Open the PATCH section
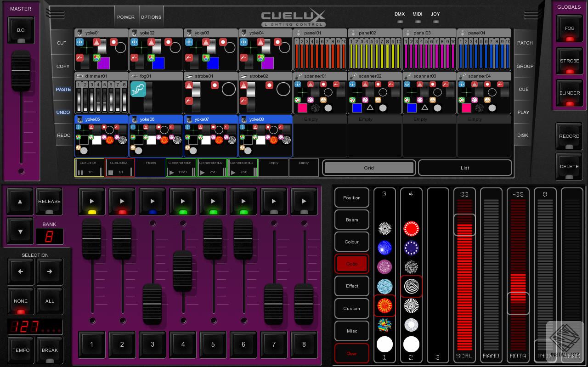Screen dimensions: 588x367 click(x=525, y=43)
